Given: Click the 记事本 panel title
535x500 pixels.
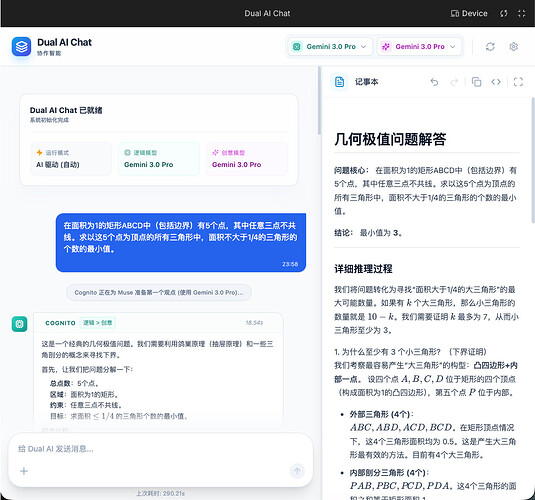Looking at the screenshot, I should click(x=366, y=82).
